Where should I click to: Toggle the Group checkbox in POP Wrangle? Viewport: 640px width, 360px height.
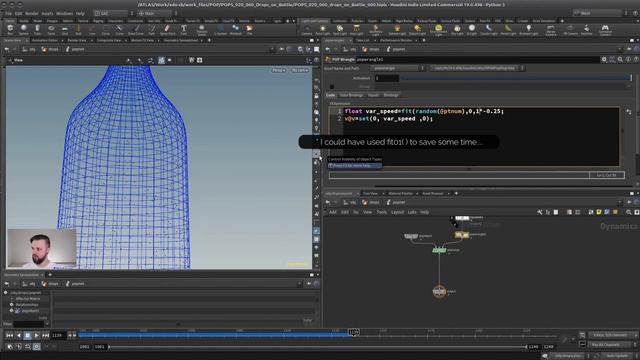point(332,87)
